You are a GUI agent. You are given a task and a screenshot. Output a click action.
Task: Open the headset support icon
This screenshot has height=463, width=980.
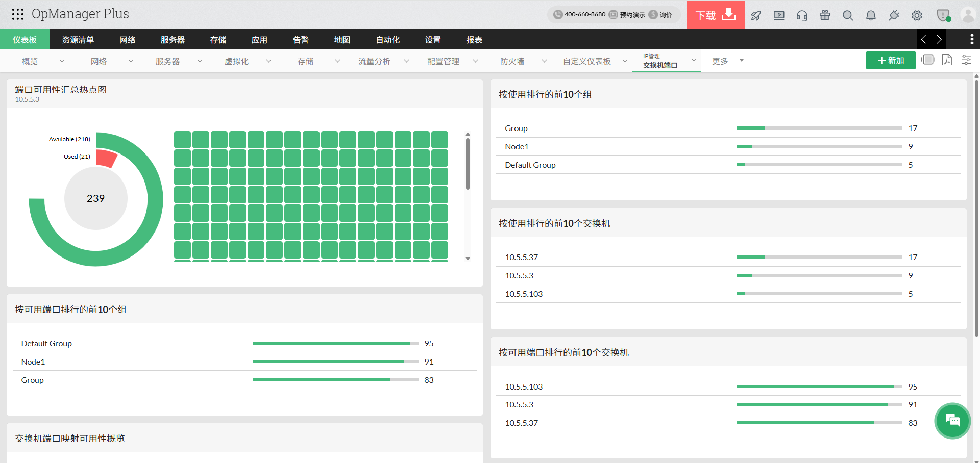(802, 15)
